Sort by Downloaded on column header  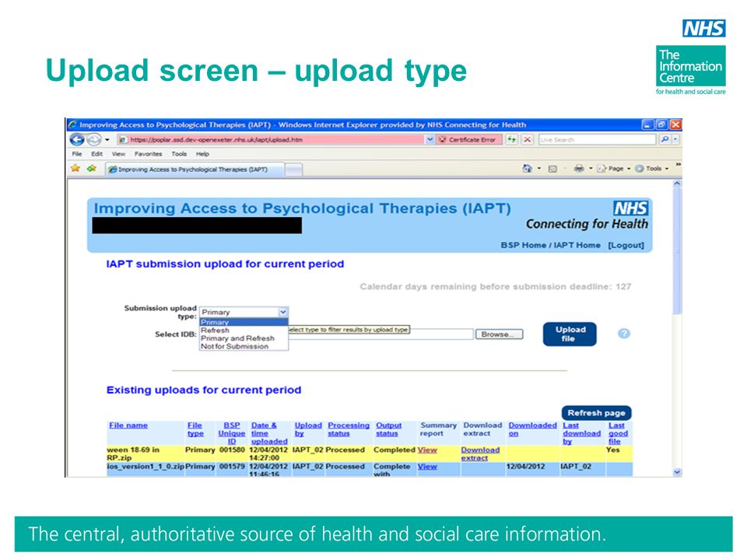(532, 429)
